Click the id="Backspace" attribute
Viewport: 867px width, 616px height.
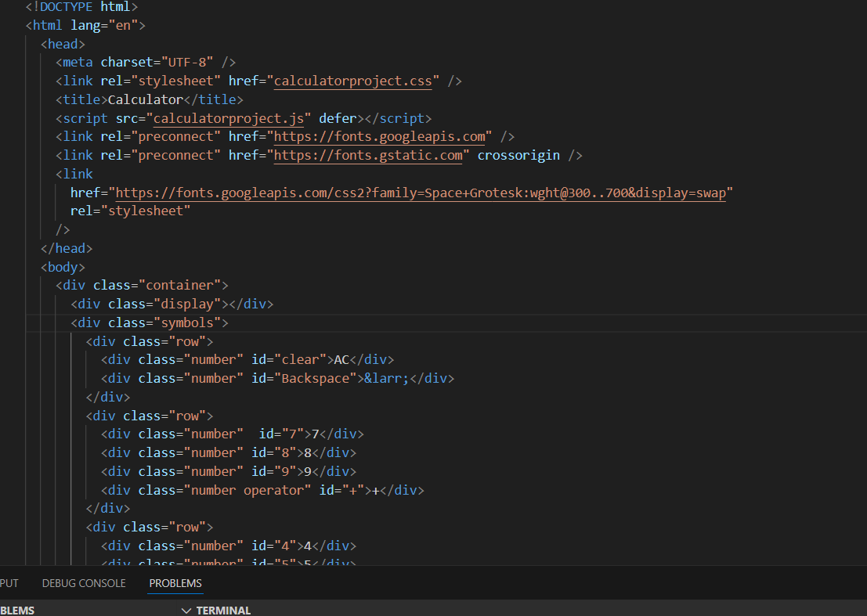pyautogui.click(x=304, y=378)
